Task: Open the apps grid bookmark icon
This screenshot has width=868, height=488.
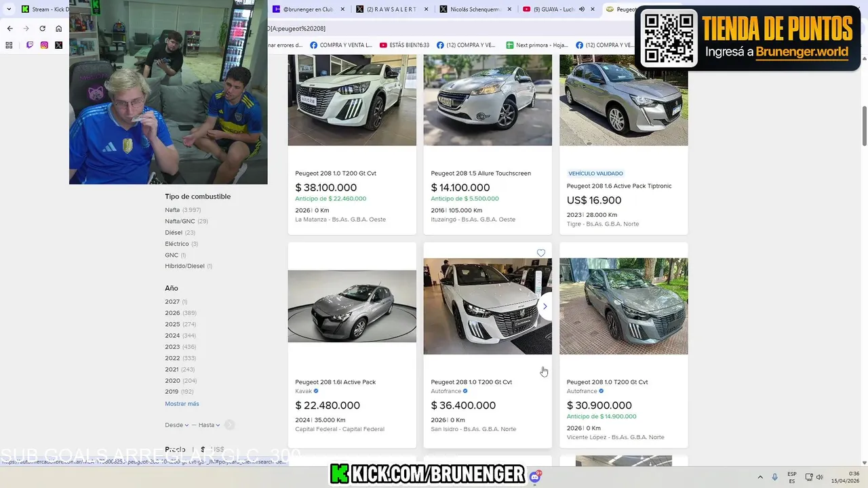Action: pyautogui.click(x=9, y=45)
